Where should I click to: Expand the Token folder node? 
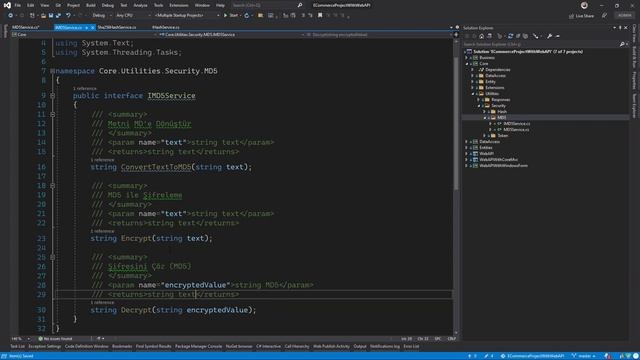click(x=484, y=136)
